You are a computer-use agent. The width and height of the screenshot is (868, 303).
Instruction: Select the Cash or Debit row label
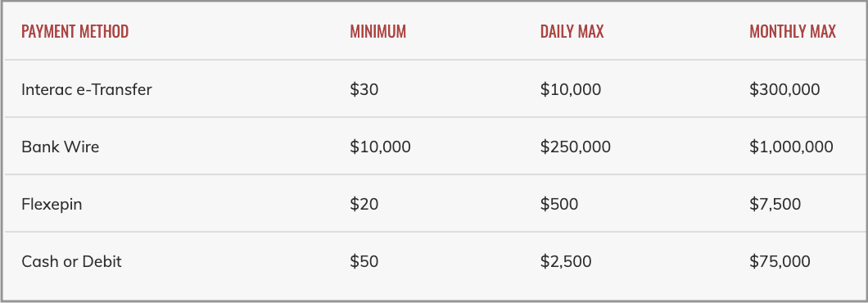pyautogui.click(x=71, y=261)
